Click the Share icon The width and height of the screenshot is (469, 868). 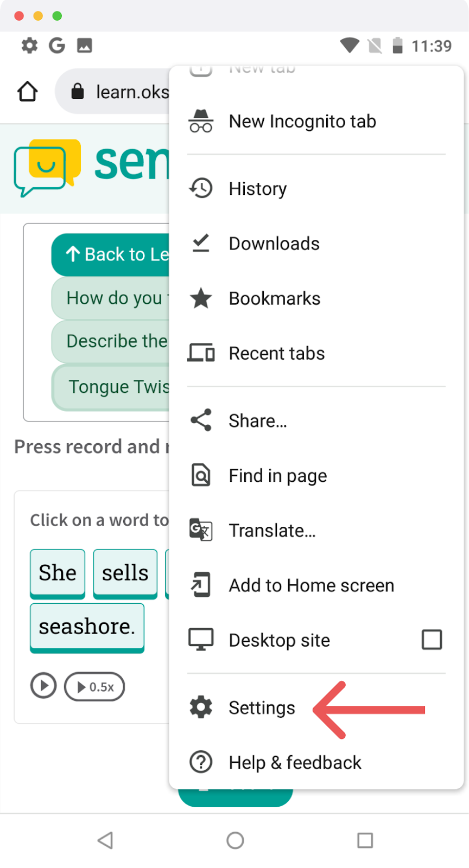(201, 420)
